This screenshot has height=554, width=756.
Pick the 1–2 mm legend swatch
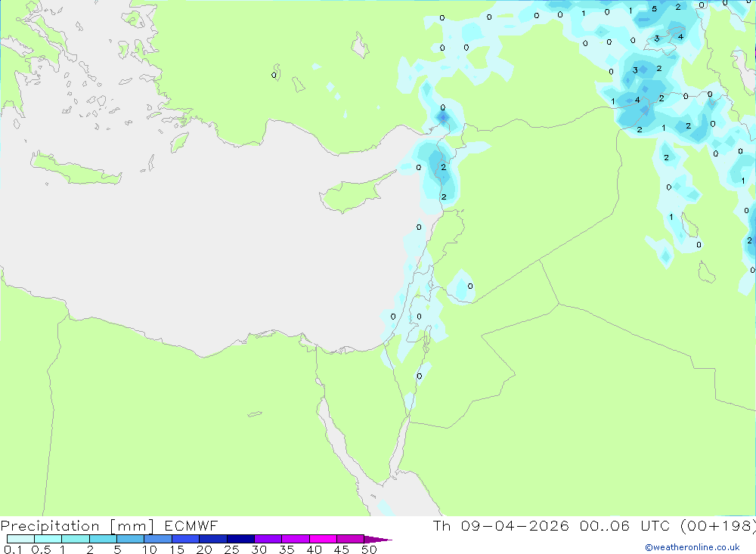point(75,539)
